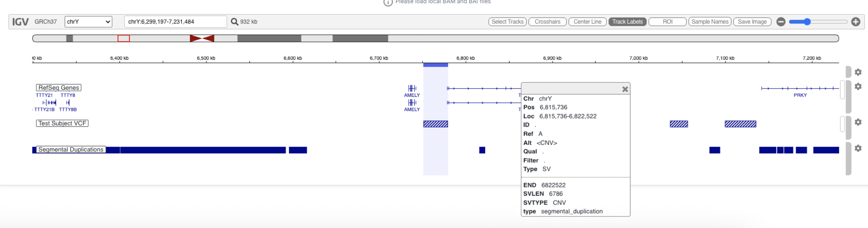Toggle the ROI visibility button
This screenshot has height=228, width=868.
click(667, 22)
